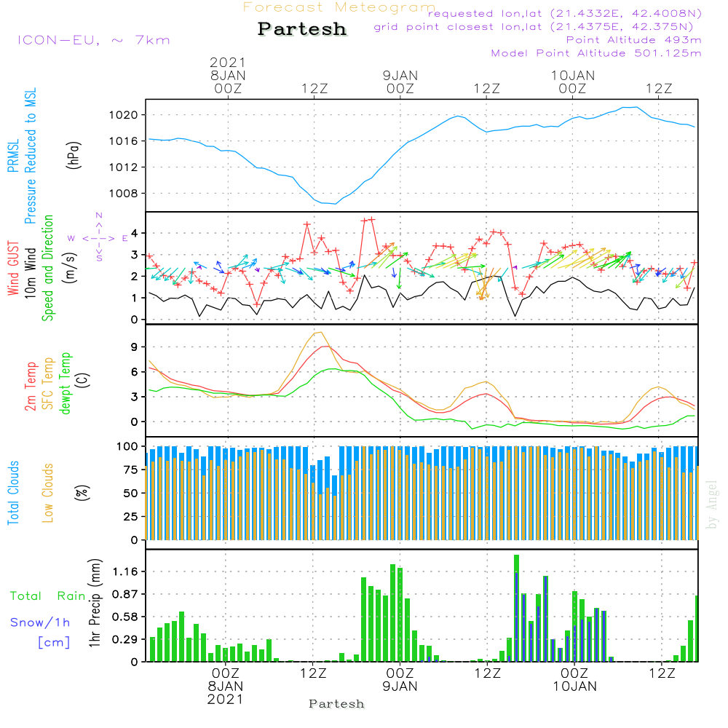The image size is (728, 728).
Task: Click the orange SFC Temp legend label
Action: [48, 382]
